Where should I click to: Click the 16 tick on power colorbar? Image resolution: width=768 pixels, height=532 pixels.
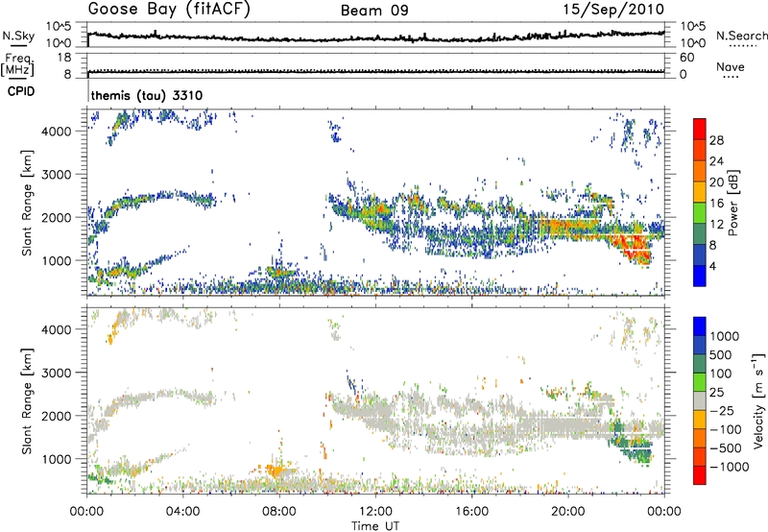coord(716,204)
